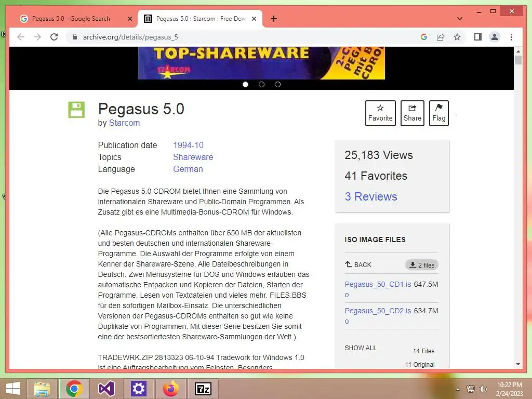Click the page scrollbar up arrow

pyautogui.click(x=518, y=51)
